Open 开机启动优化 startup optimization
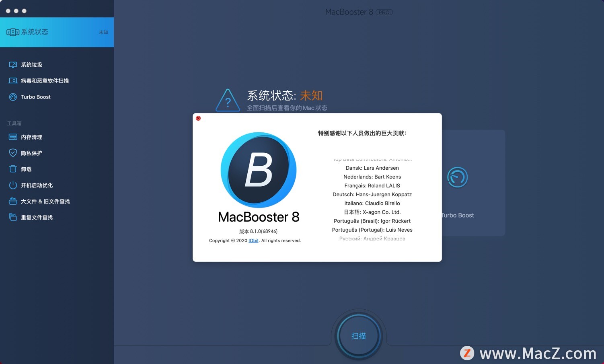 pos(37,185)
